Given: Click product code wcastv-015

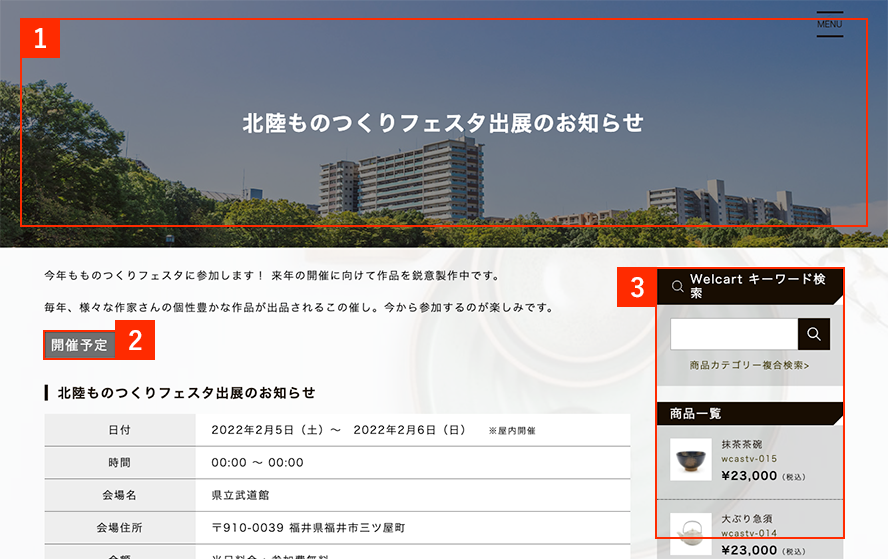Looking at the screenshot, I should [x=749, y=459].
